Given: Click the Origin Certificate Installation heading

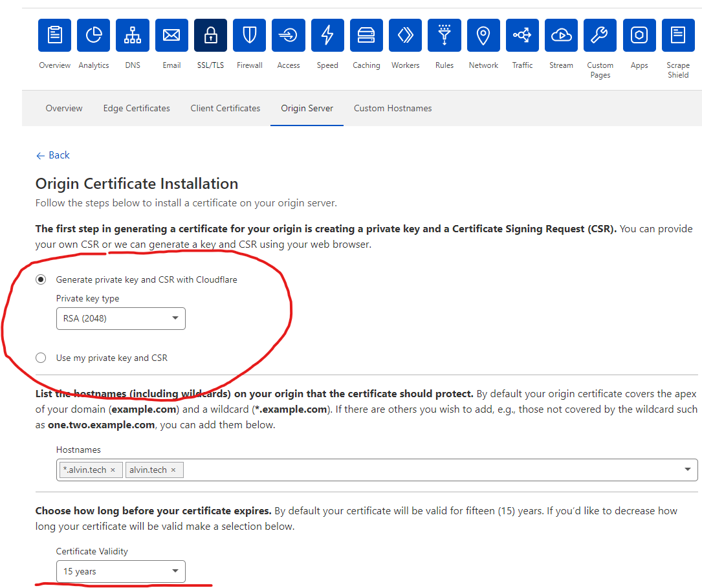Looking at the screenshot, I should (137, 184).
